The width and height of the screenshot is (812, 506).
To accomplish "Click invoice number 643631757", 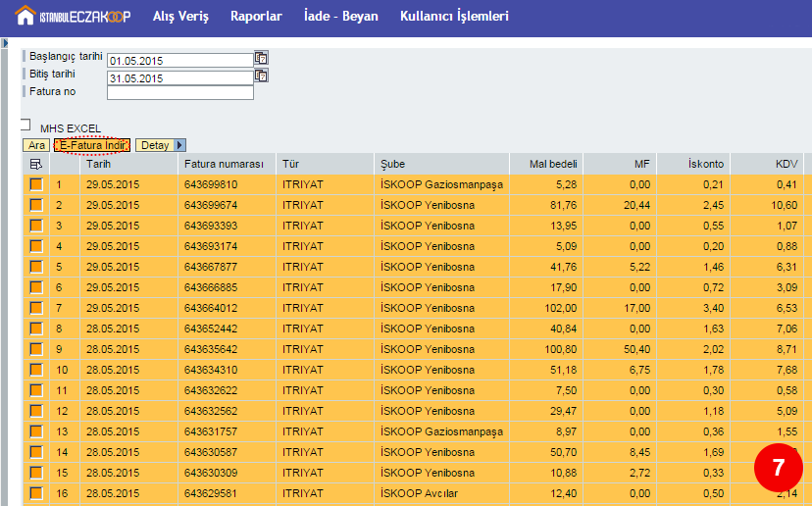I will [x=211, y=431].
